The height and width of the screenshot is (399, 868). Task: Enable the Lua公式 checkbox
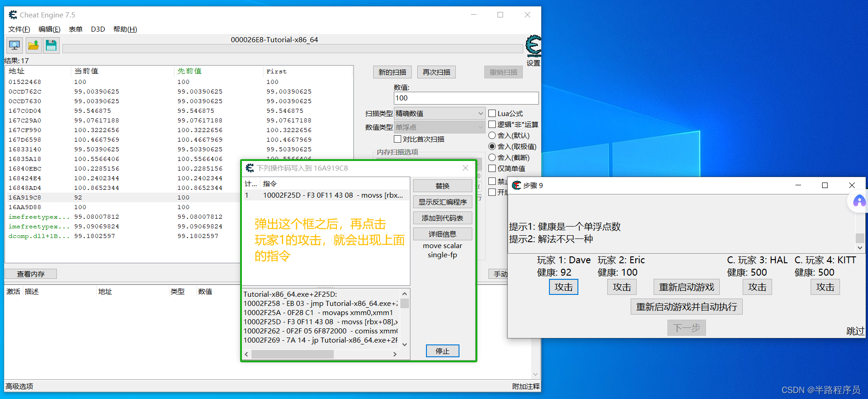point(492,113)
